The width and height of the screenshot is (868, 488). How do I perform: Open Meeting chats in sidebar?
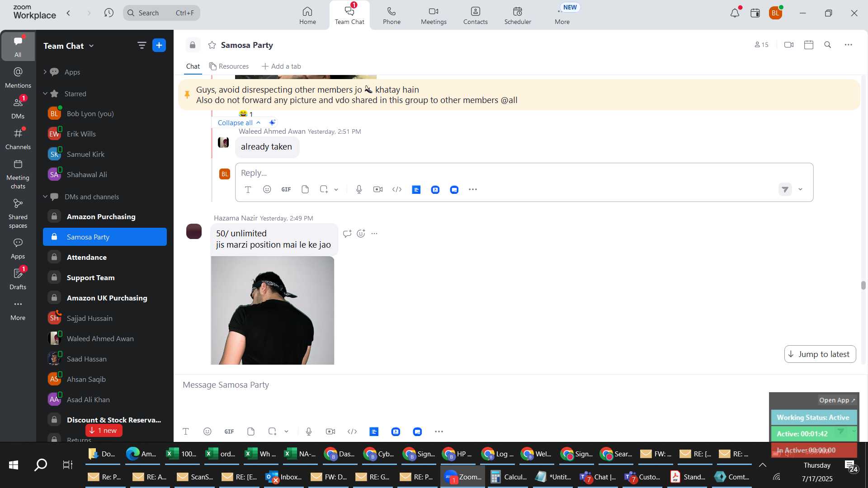pyautogui.click(x=18, y=174)
